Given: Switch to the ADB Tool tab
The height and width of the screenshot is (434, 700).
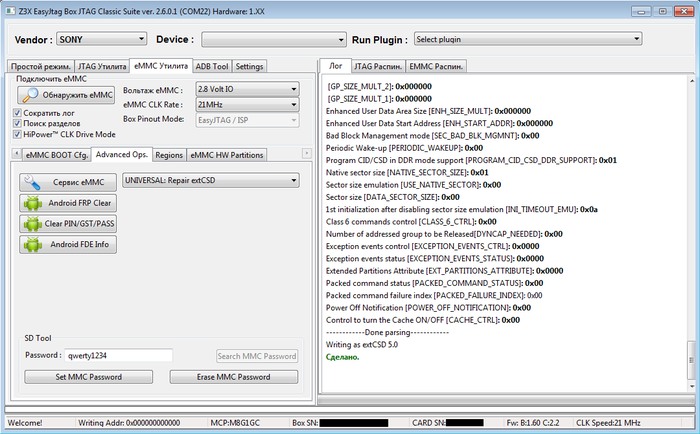Looking at the screenshot, I should coord(212,66).
